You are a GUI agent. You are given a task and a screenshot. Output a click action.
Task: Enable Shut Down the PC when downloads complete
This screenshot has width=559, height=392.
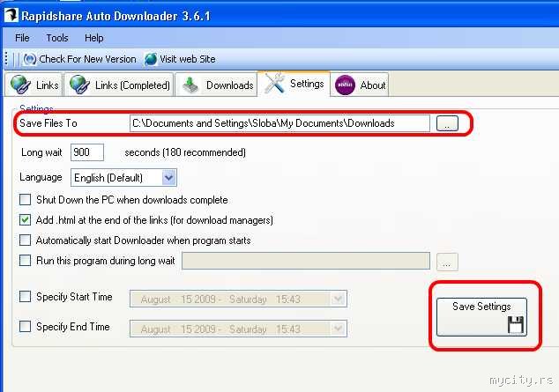point(25,199)
